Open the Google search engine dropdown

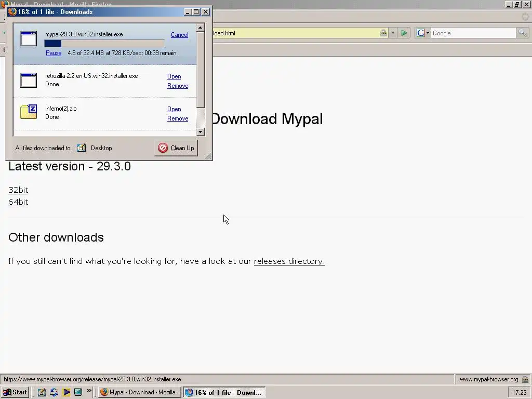(x=423, y=33)
